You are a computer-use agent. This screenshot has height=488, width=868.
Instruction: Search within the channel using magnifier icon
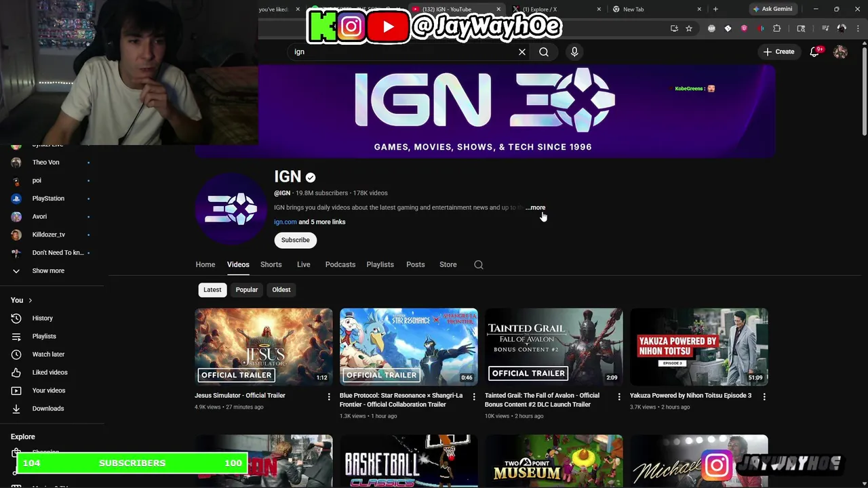(479, 265)
